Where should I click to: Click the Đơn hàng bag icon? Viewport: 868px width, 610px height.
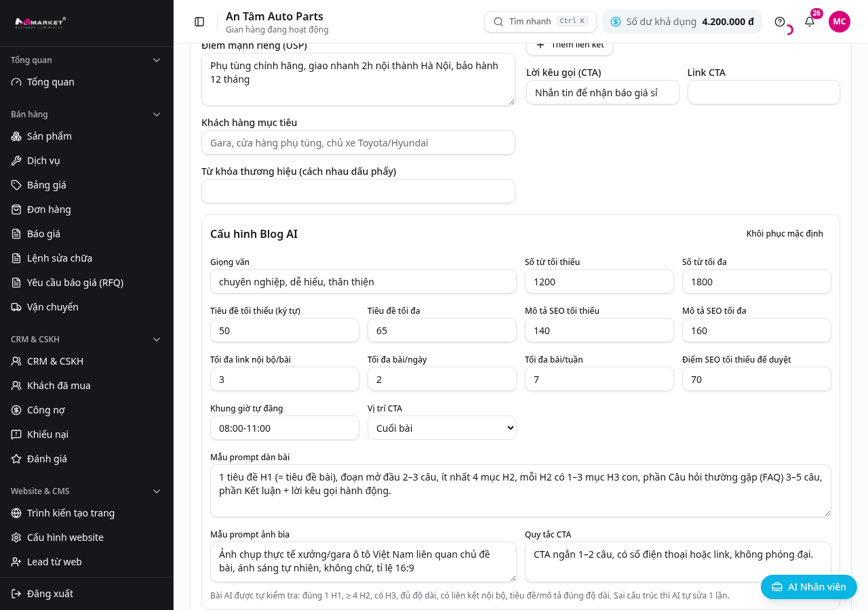pyautogui.click(x=16, y=209)
